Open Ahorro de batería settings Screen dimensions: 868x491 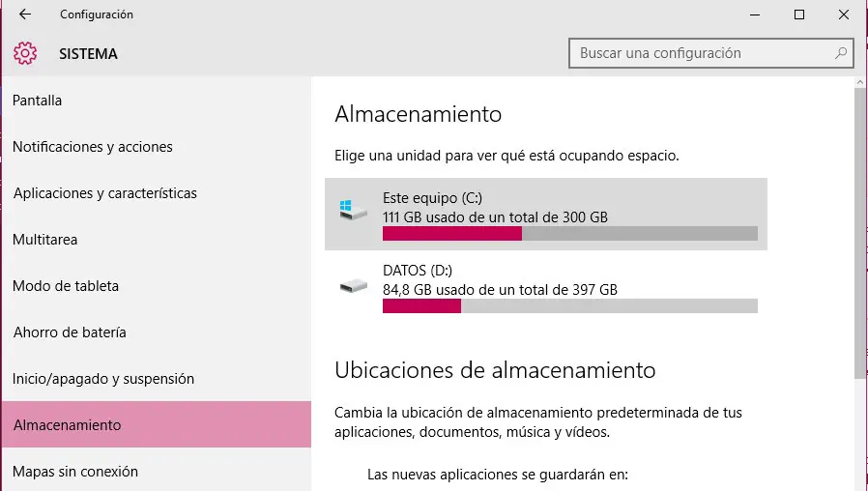[70, 332]
